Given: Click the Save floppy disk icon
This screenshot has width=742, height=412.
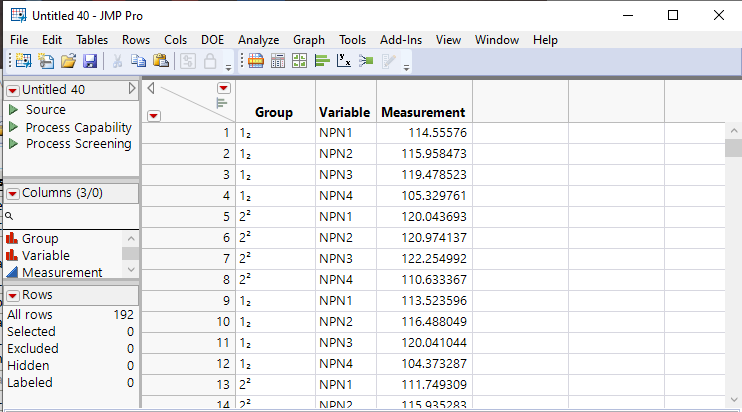Looking at the screenshot, I should tap(90, 61).
